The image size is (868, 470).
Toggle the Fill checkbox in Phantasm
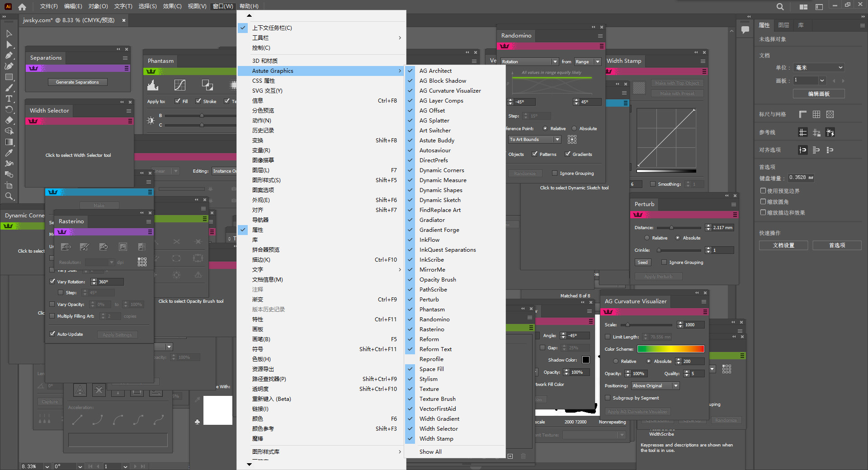point(176,101)
